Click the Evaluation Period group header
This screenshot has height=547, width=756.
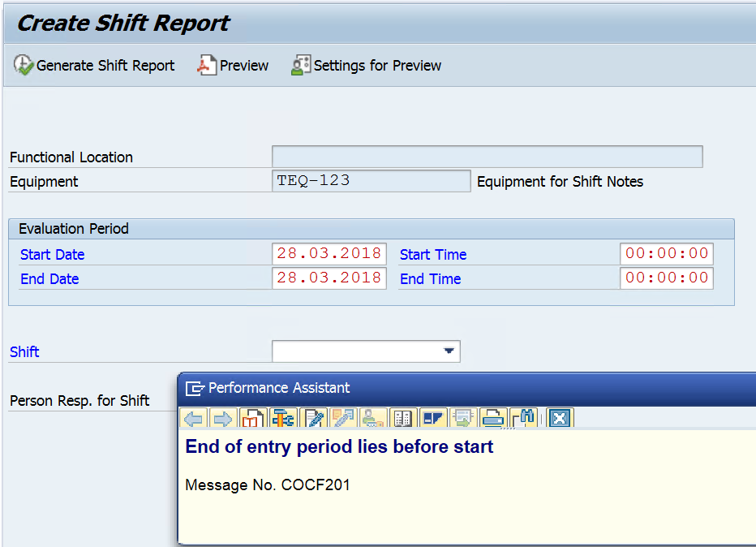(x=372, y=229)
